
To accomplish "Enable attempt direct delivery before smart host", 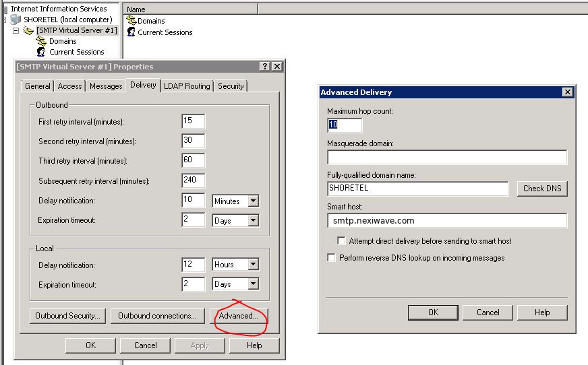I will coord(342,240).
